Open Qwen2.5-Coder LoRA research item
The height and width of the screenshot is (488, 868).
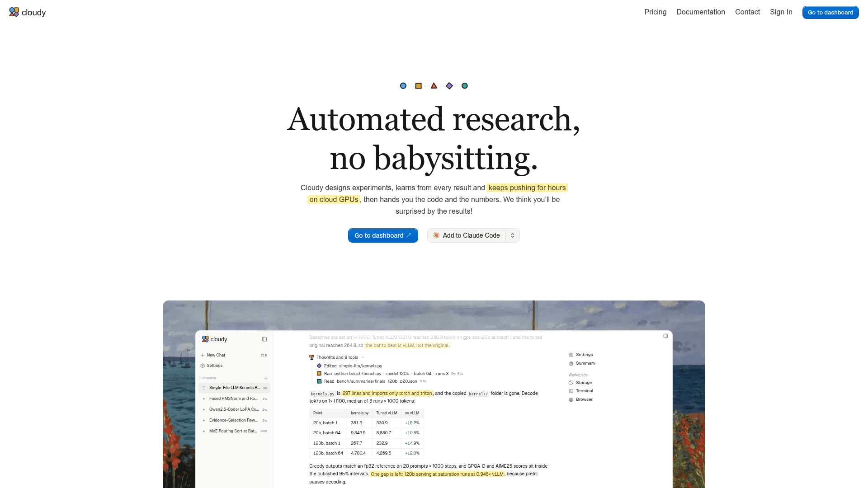click(x=234, y=409)
